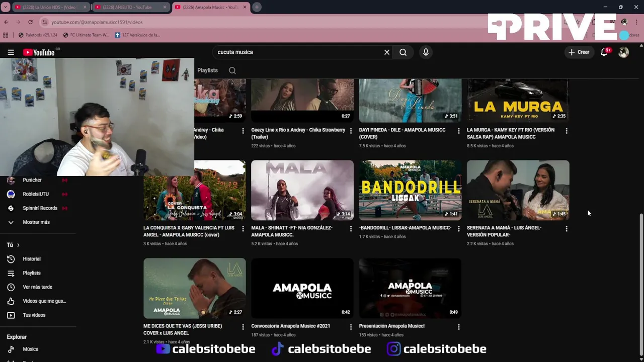This screenshot has height=362, width=644.
Task: Play the Presentación Amapola Musicc thumbnail
Action: point(410,289)
